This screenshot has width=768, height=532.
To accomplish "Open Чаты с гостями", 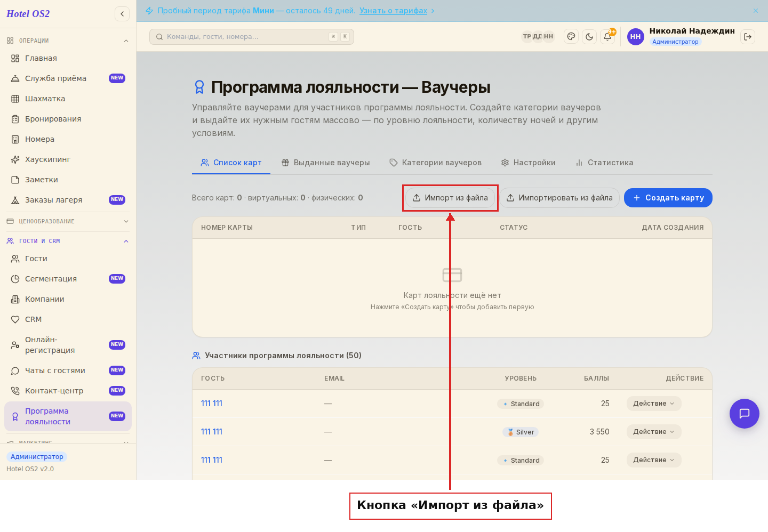I will [68, 370].
